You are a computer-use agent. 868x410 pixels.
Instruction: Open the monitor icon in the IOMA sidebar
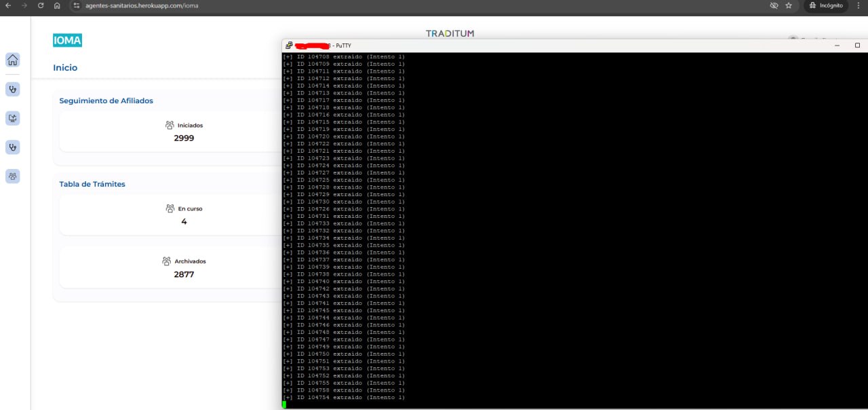[13, 118]
